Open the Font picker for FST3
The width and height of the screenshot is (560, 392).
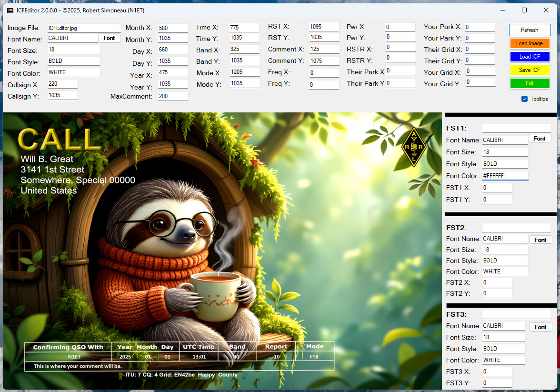[540, 327]
